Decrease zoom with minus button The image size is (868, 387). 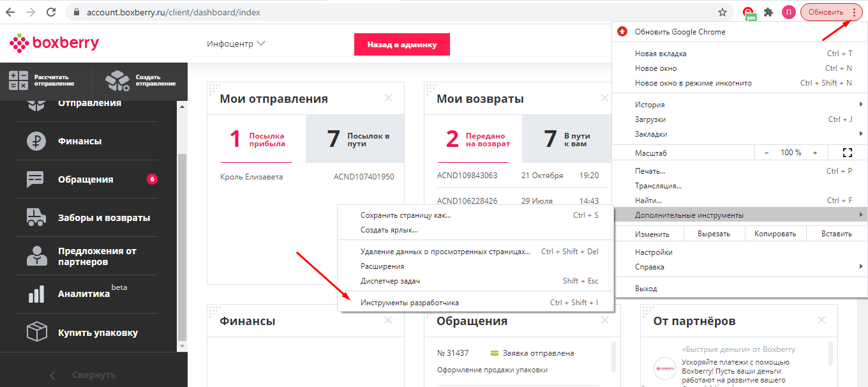click(x=766, y=153)
